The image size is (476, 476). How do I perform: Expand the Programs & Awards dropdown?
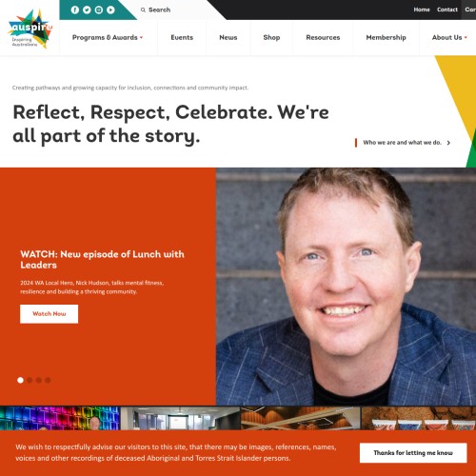pyautogui.click(x=108, y=37)
